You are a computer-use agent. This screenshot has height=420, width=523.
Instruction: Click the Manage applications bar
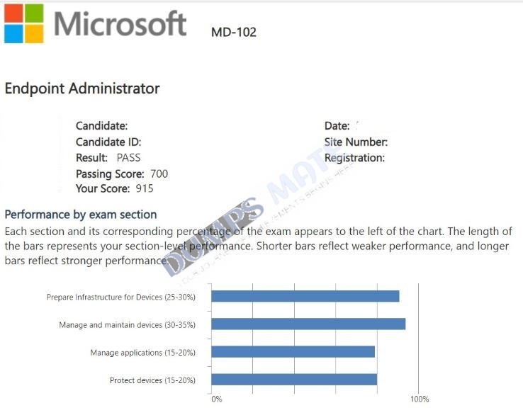293,352
